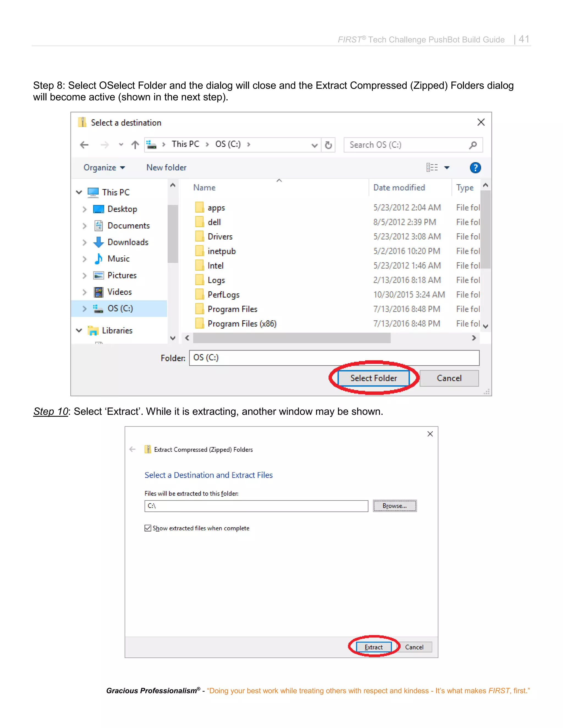Select Desktop in the navigation pane

point(122,209)
